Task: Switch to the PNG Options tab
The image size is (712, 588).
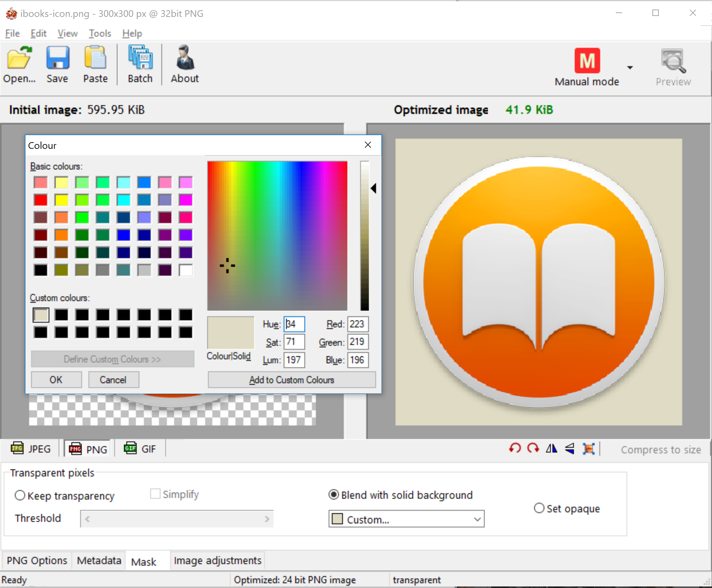Action: click(x=37, y=561)
